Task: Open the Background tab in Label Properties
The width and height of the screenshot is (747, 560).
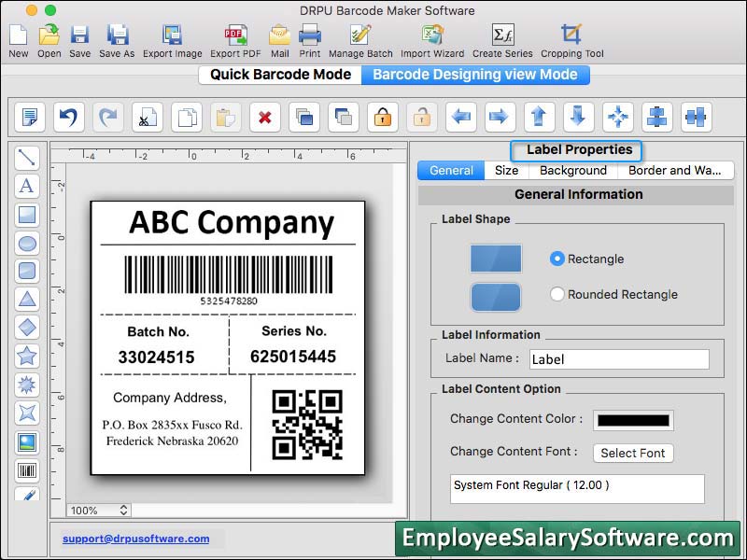Action: point(572,171)
